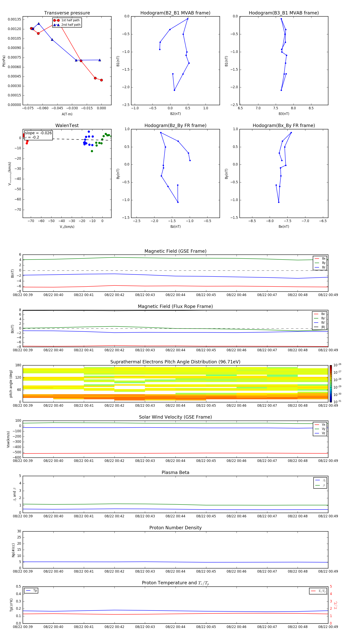351x644 pixels.
Task: Click 'Vy' legend entry in velocity plot
Action: click(x=320, y=429)
